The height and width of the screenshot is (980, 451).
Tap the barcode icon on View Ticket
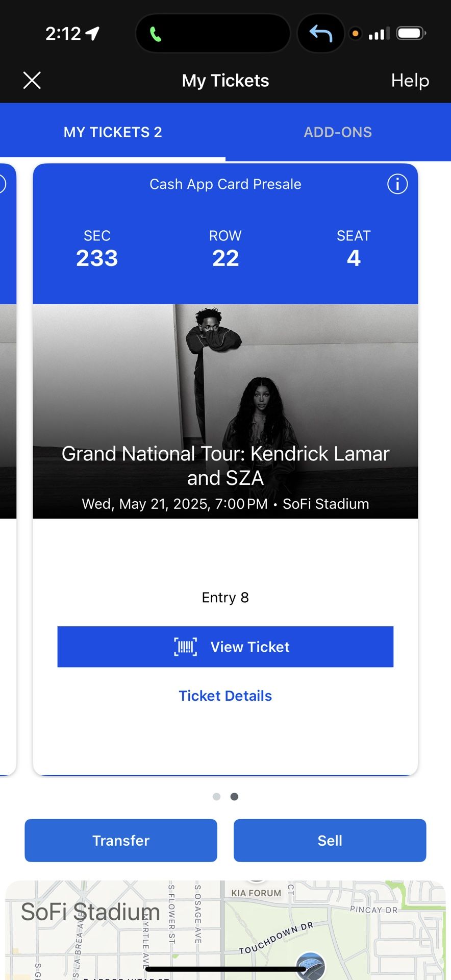(x=186, y=647)
